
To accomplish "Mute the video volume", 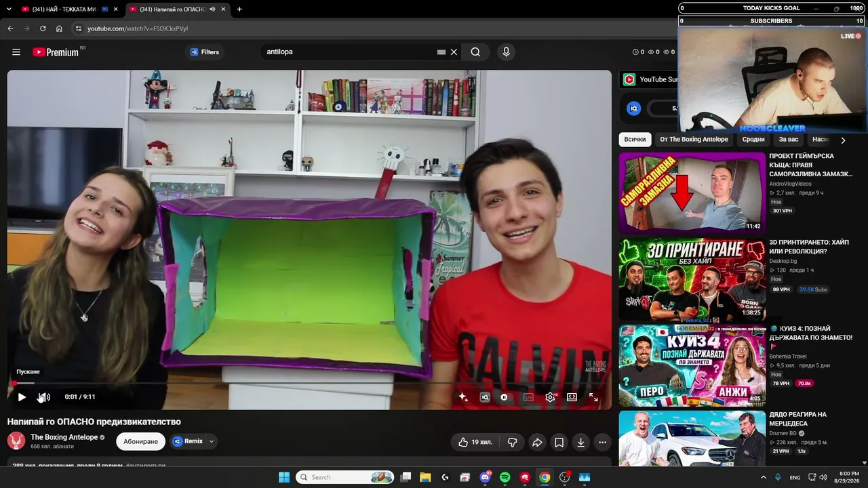I will coord(43,397).
